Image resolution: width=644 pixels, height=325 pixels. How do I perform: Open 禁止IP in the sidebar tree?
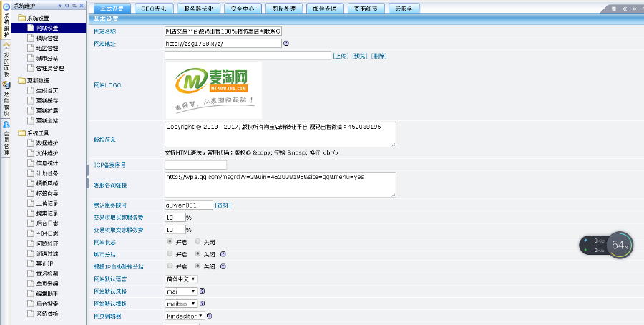[44, 263]
